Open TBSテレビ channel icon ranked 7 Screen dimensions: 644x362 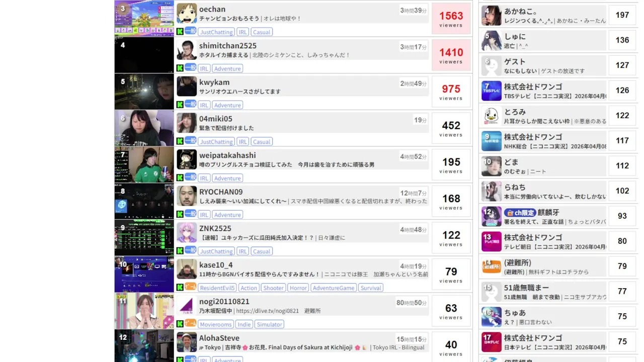point(492,90)
